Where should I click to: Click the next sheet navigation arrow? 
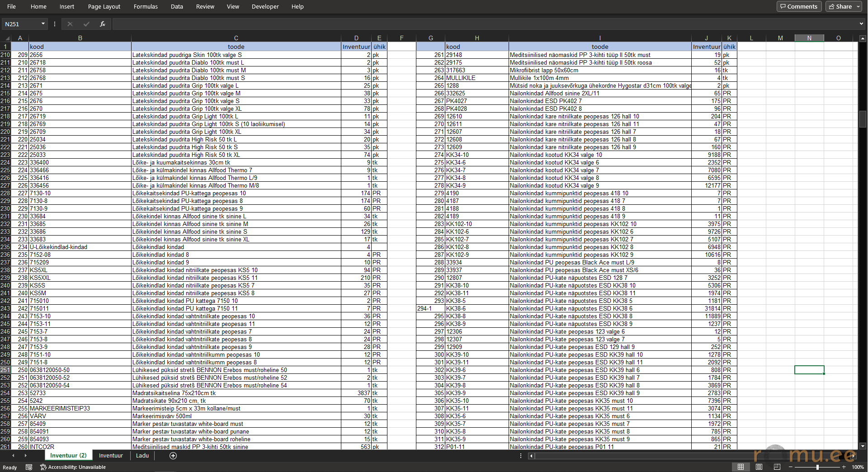tap(25, 456)
